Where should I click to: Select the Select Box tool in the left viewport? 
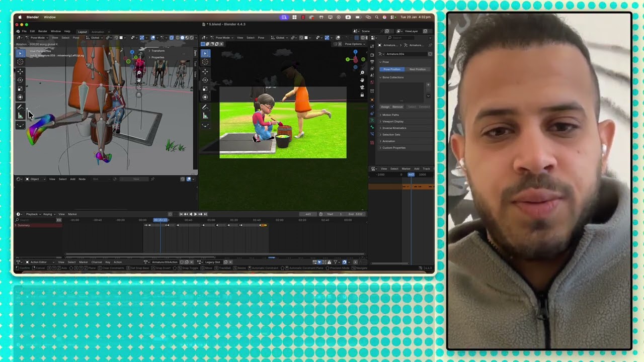click(x=20, y=53)
